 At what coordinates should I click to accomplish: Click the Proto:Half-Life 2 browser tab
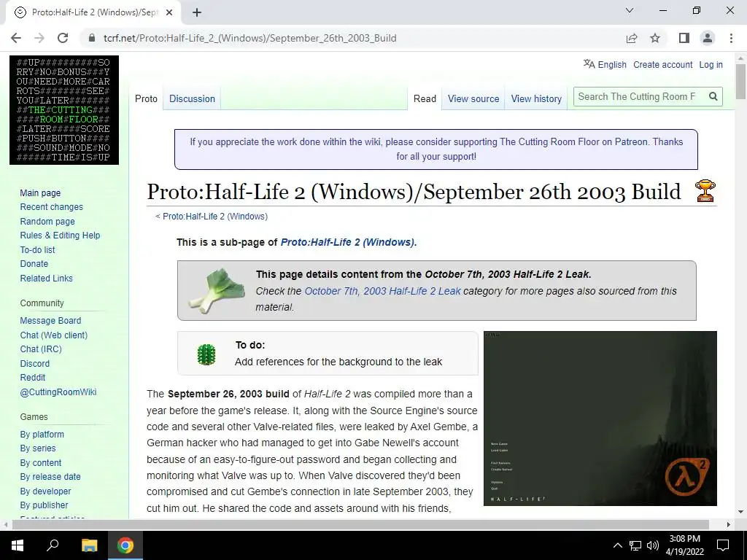coord(93,12)
